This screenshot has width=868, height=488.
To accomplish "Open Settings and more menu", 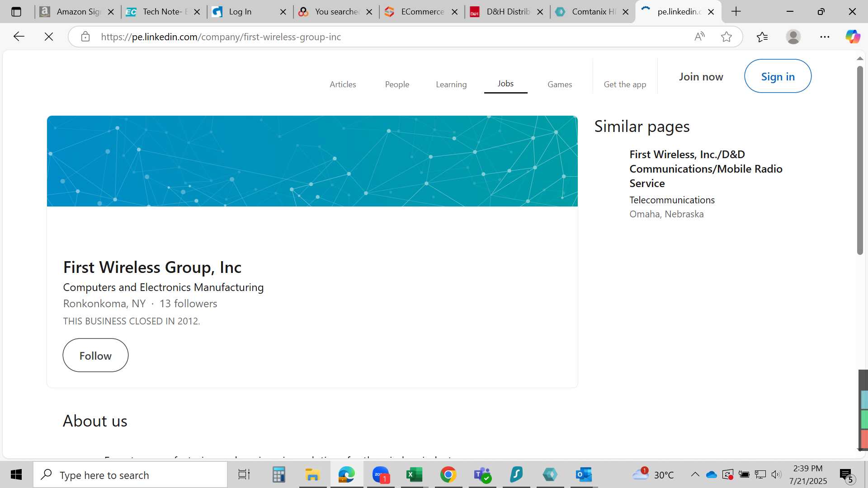I will (x=825, y=37).
